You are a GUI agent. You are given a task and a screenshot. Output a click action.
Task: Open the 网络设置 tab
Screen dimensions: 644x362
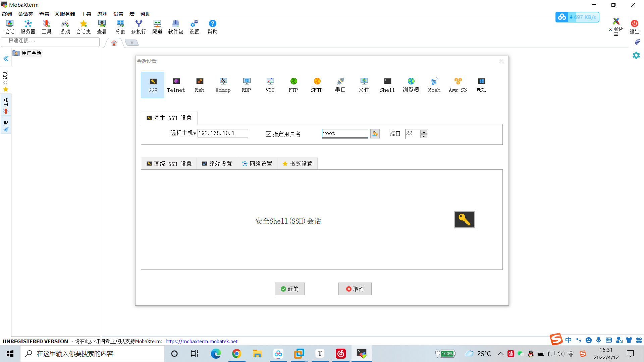(x=257, y=164)
